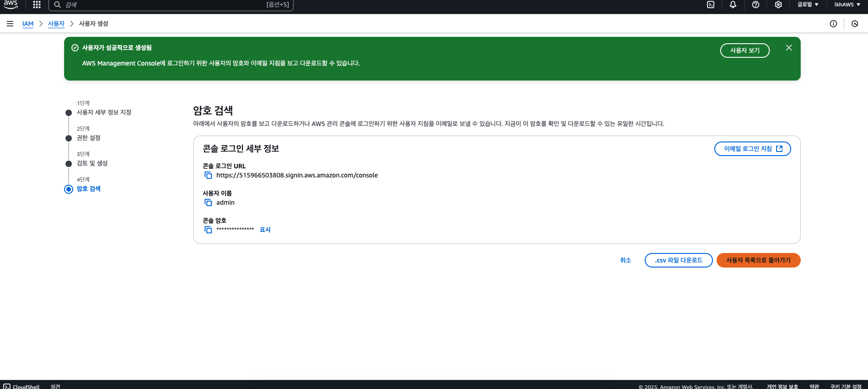Screen dimensions: 868x389
Task: Open the services grid menu icon
Action: (x=37, y=5)
